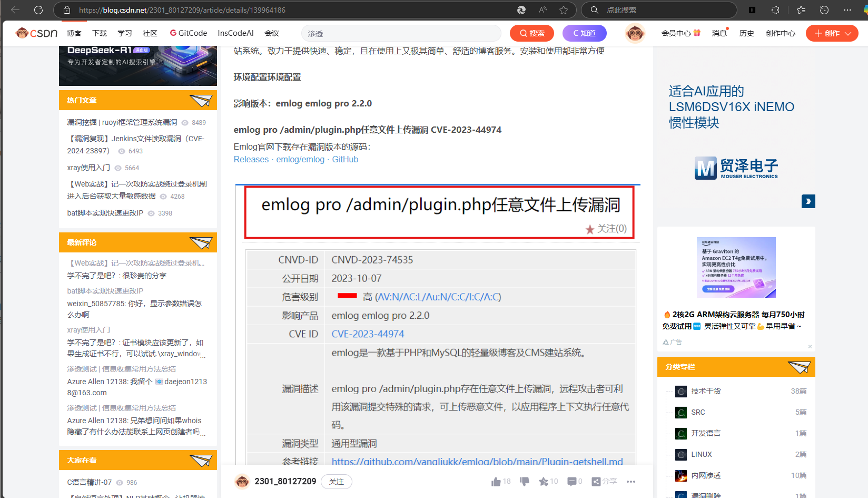This screenshot has width=868, height=498.
Task: Click the red 搜索 button
Action: (x=532, y=33)
